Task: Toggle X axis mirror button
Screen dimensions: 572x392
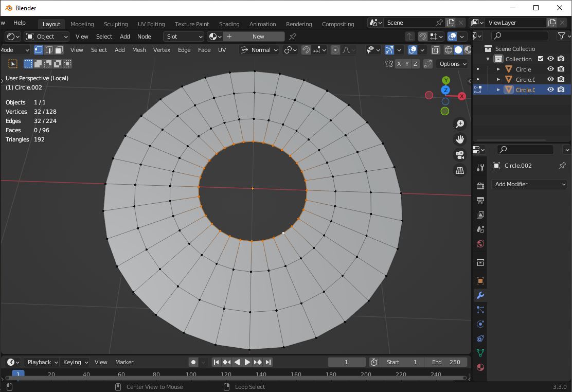Action: 399,64
